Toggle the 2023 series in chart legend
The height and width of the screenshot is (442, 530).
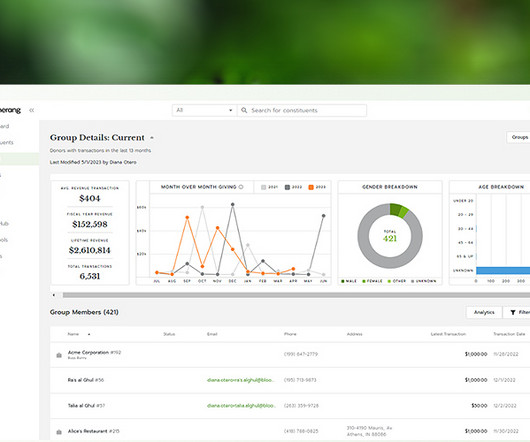click(317, 187)
